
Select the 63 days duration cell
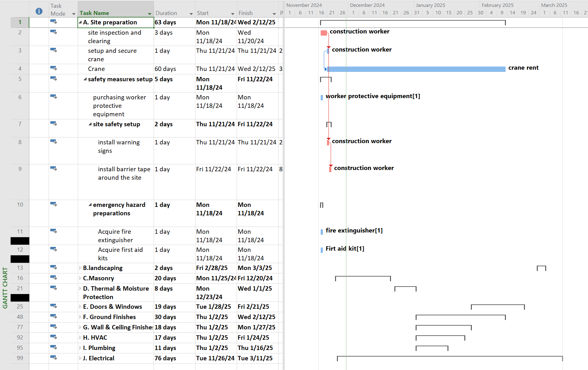pos(175,22)
